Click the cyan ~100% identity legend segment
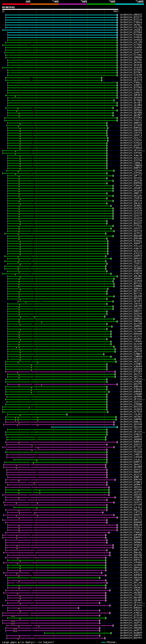 point(130,4)
